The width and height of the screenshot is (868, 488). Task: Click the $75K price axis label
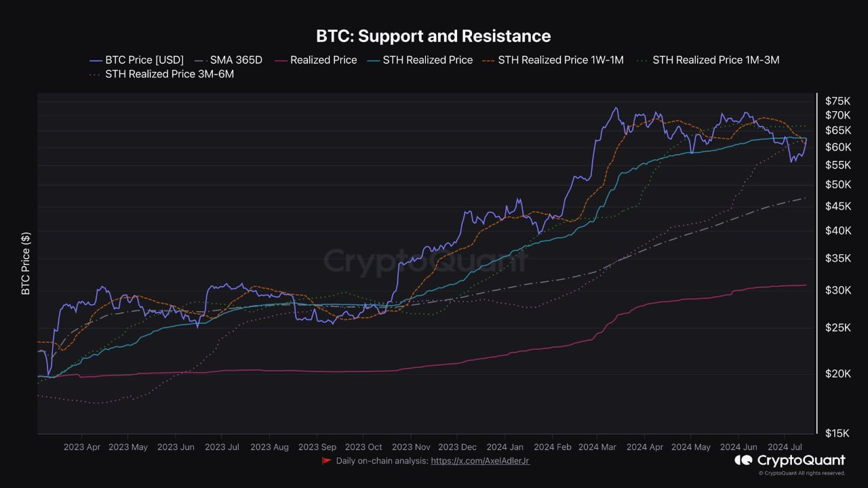point(838,101)
